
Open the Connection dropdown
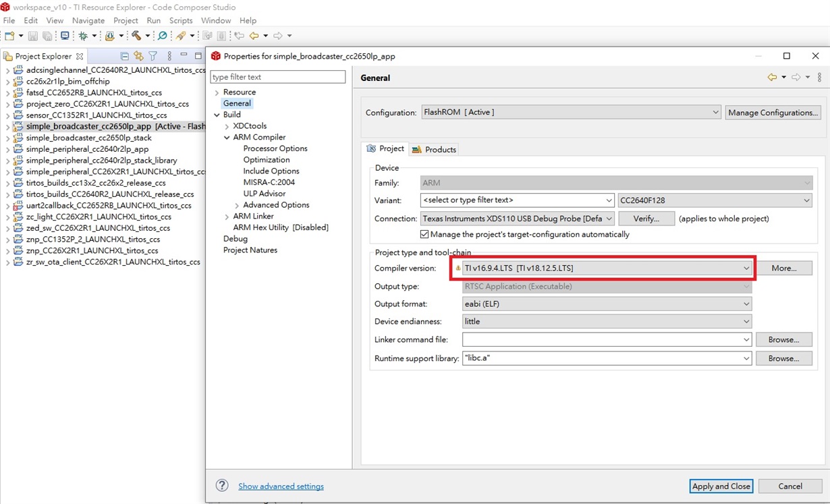tap(609, 219)
